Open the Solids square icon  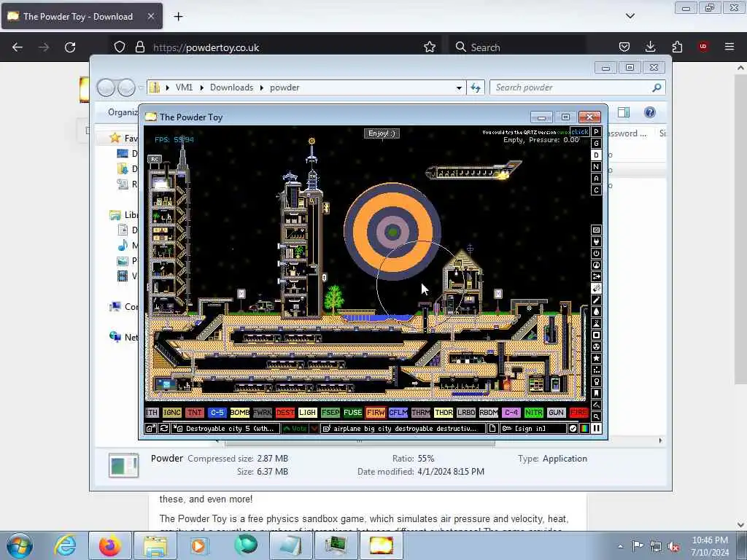[x=596, y=335]
